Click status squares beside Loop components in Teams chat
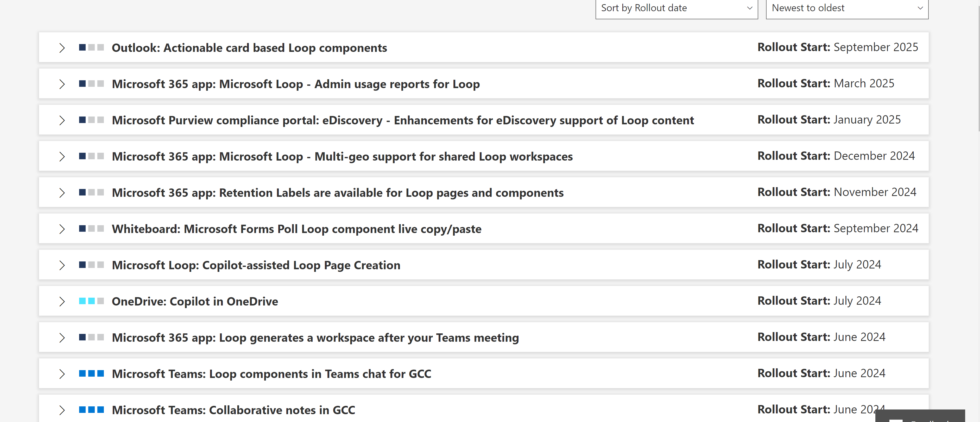Viewport: 980px width, 422px height. (91, 374)
